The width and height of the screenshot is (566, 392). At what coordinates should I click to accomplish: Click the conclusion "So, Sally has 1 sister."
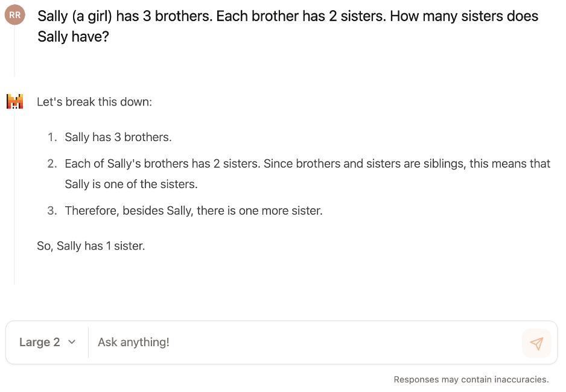pyautogui.click(x=91, y=246)
